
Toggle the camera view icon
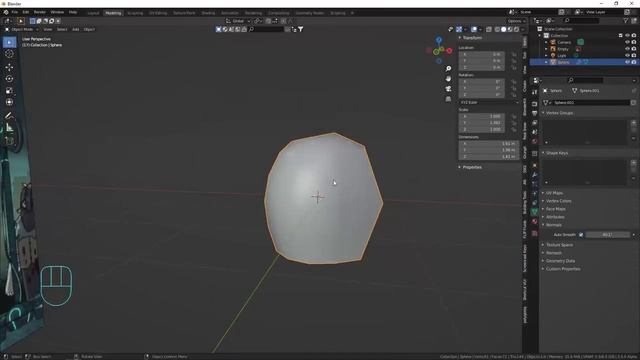[x=448, y=89]
